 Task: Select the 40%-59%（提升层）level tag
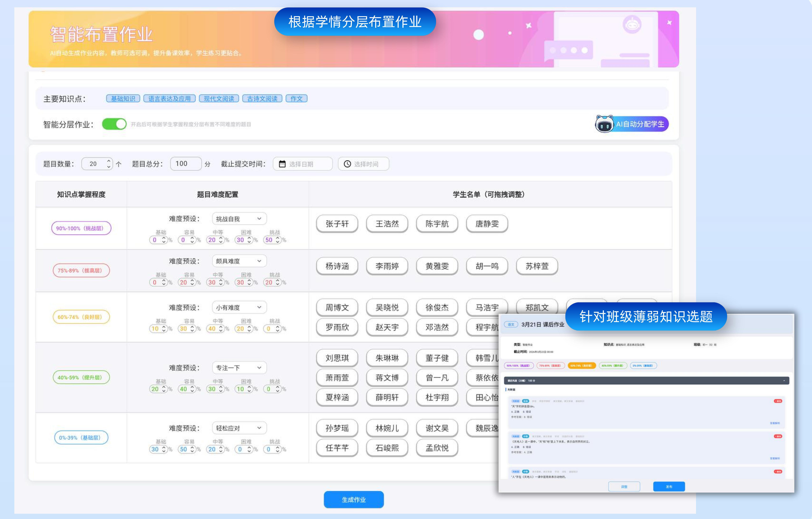click(613, 365)
